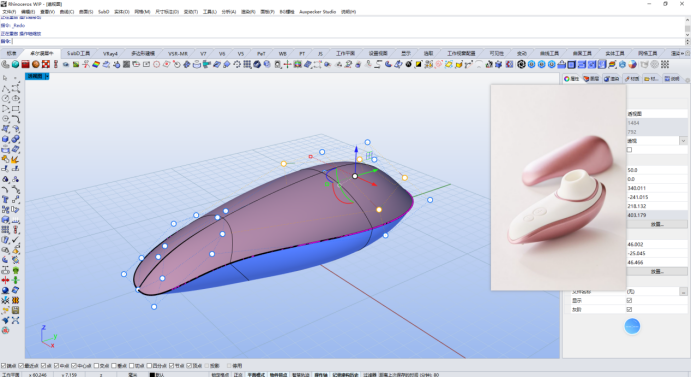
Task: Click the red and white checkered icon
Action: point(46,64)
